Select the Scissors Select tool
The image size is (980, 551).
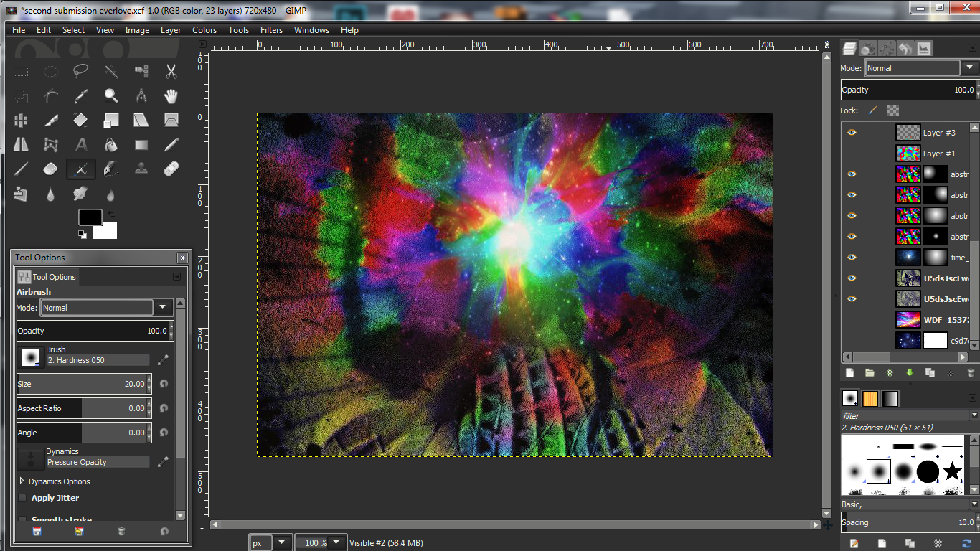click(x=171, y=71)
